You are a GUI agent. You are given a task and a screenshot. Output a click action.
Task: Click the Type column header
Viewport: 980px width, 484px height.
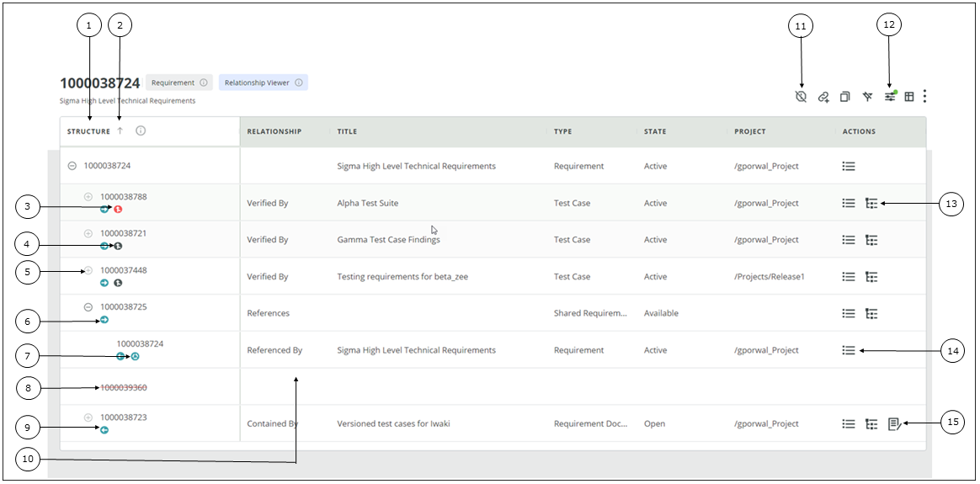562,131
